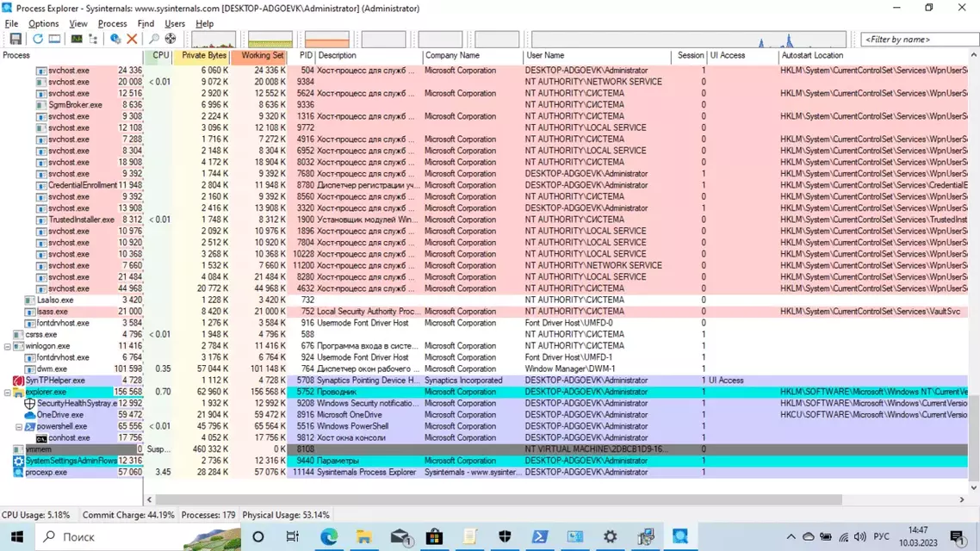
Task: Click the Processes: 179 status entry
Action: [208, 516]
